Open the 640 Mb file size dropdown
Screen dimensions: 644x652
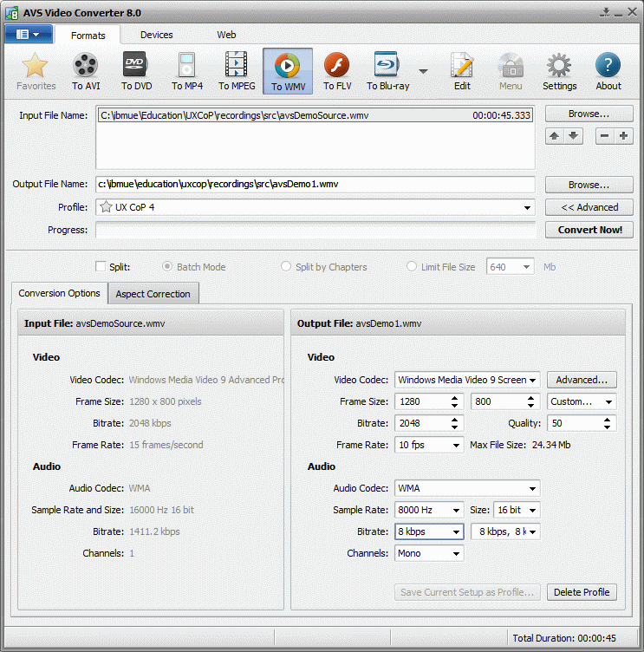click(x=511, y=267)
